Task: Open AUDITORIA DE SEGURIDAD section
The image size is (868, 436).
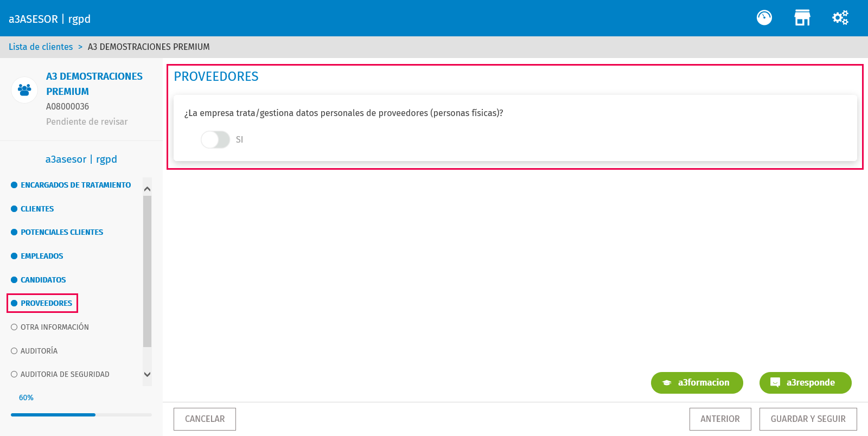Action: 65,374
